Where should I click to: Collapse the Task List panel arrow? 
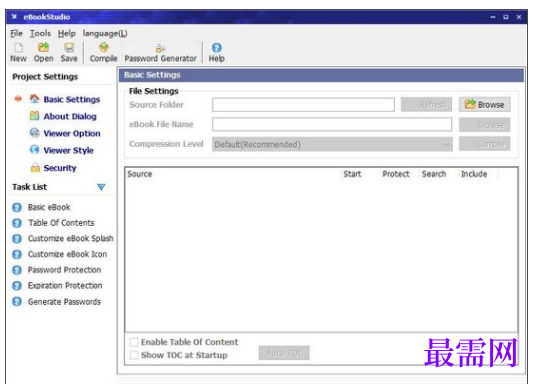(x=101, y=187)
